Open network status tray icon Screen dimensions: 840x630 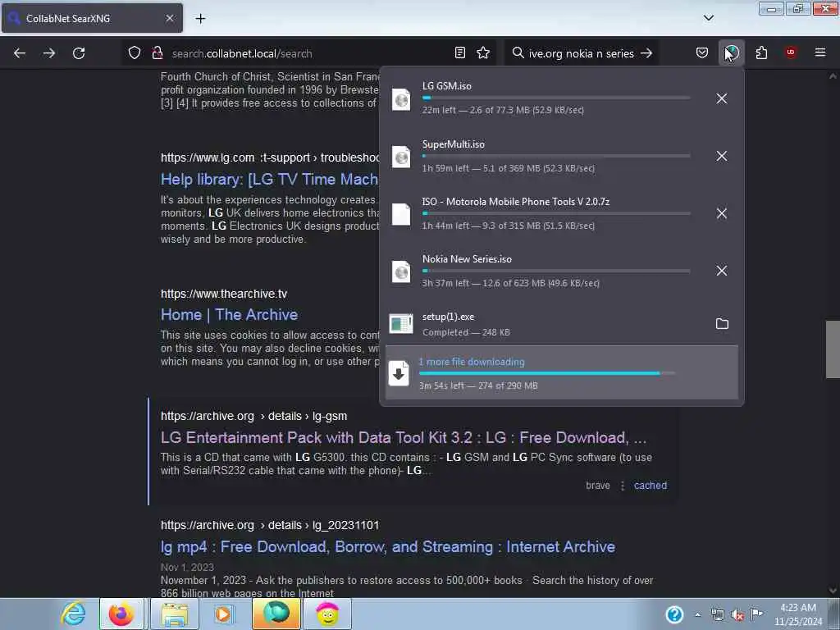click(x=717, y=615)
